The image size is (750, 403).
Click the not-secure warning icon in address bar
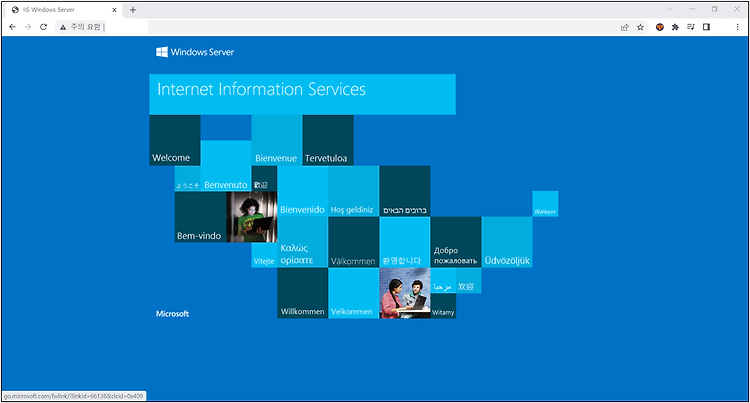[x=63, y=27]
